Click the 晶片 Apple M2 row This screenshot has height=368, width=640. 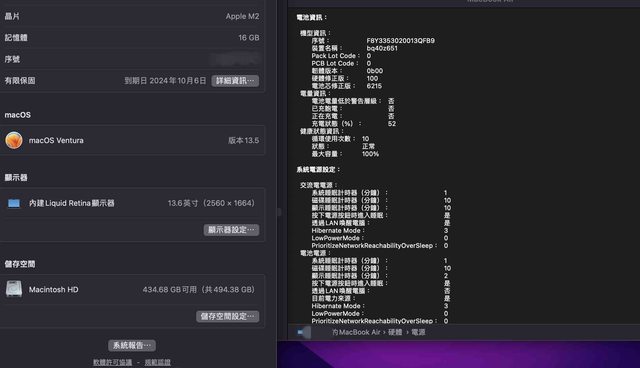[x=132, y=16]
